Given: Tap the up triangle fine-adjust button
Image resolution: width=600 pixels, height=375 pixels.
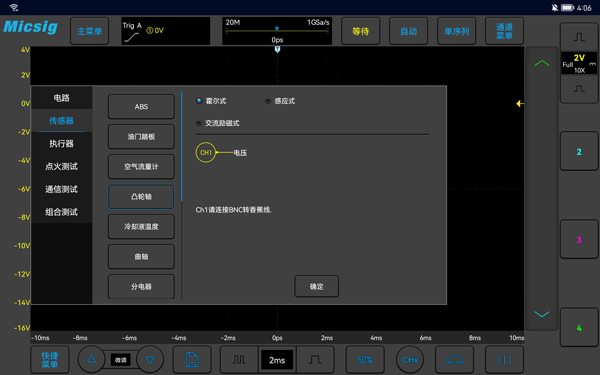Looking at the screenshot, I should pos(91,359).
